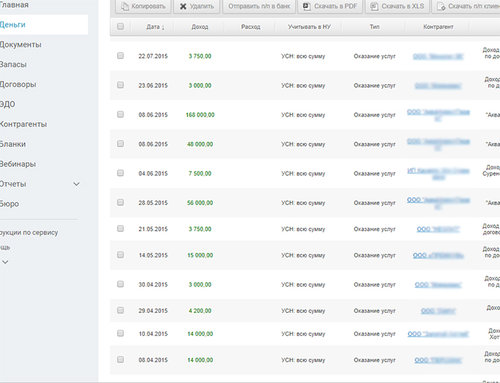The image size is (500, 383).
Task: Open the Вебинары menu item
Action: 18,164
